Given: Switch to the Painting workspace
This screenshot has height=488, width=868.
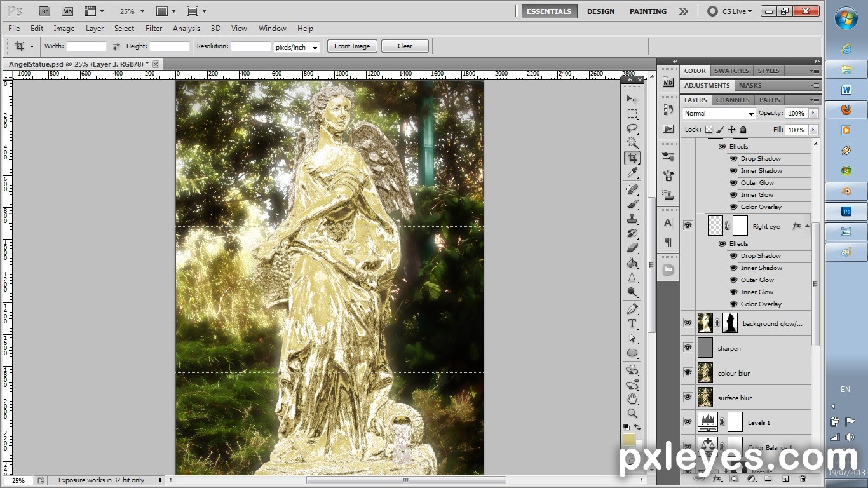Looking at the screenshot, I should (648, 11).
